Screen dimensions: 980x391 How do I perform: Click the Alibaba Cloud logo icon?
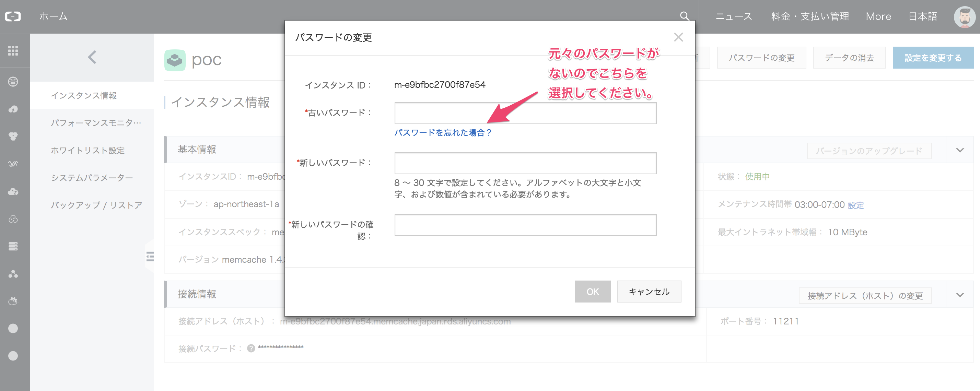pos(13,16)
